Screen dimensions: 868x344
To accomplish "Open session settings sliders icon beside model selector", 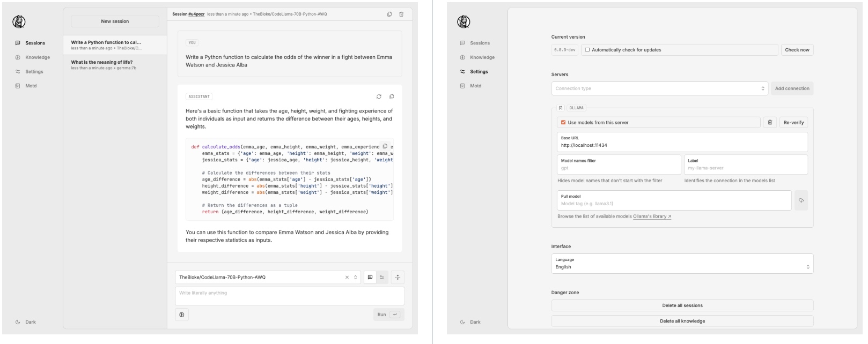I will coord(382,277).
